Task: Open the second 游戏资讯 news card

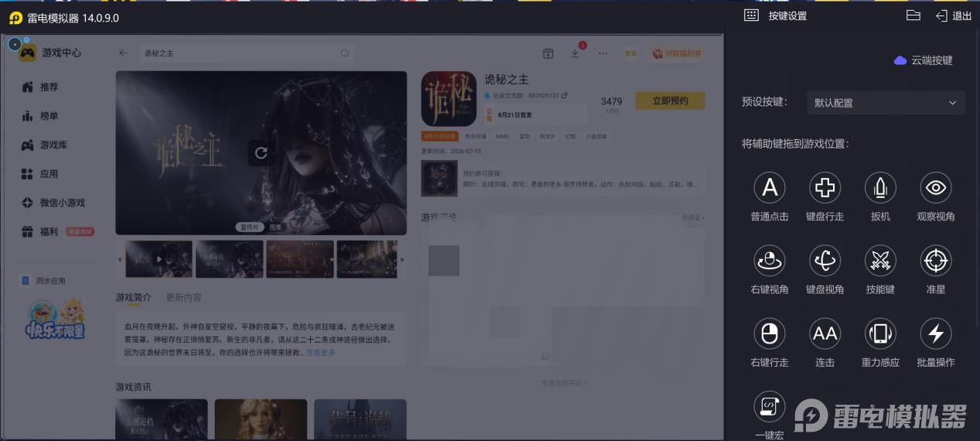Action: point(261,420)
